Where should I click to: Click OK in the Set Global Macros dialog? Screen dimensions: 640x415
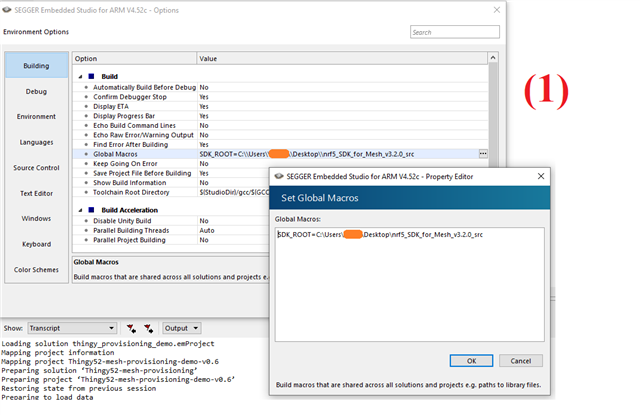pyautogui.click(x=471, y=361)
